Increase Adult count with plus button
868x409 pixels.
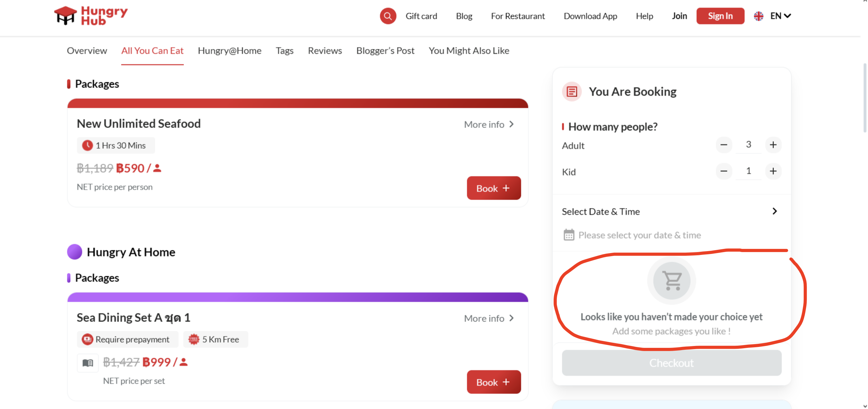773,145
